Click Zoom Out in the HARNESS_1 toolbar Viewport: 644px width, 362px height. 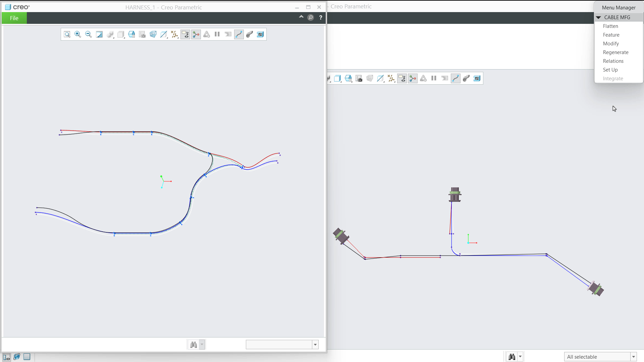pos(89,34)
